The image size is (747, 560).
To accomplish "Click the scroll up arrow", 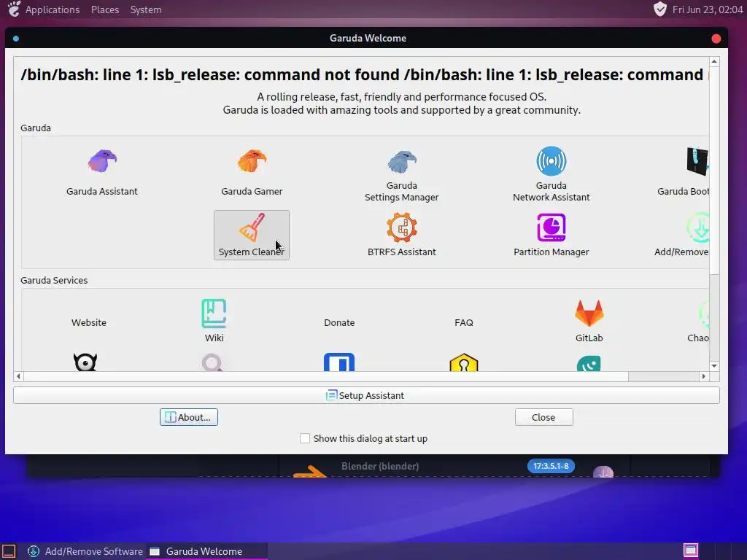I will coord(714,62).
